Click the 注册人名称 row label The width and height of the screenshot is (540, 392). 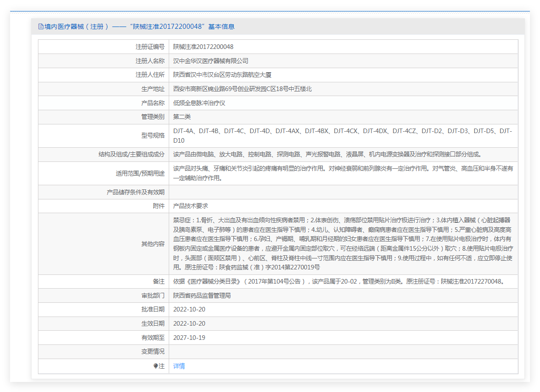(150, 61)
